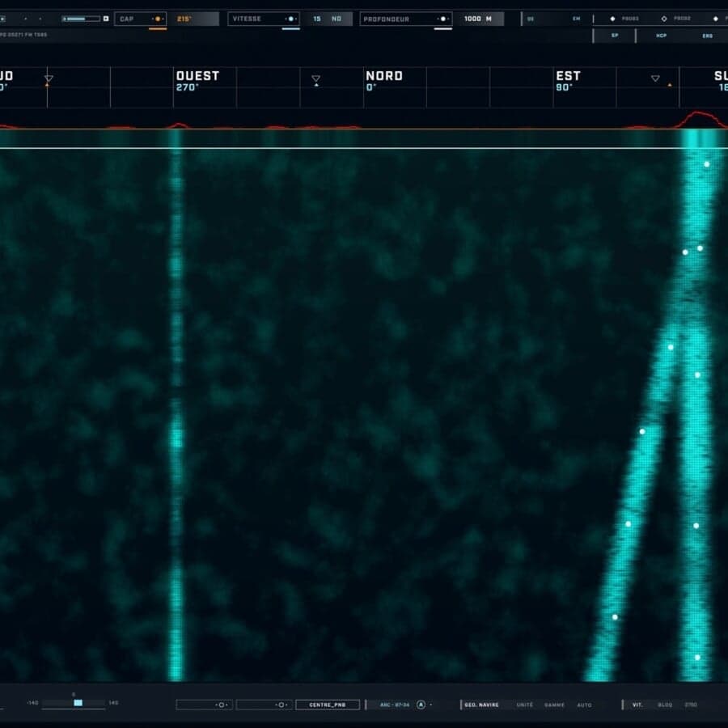The image size is (728, 728).
Task: Select the left dial control icon near CENTRE_PNB
Action: tap(220, 704)
